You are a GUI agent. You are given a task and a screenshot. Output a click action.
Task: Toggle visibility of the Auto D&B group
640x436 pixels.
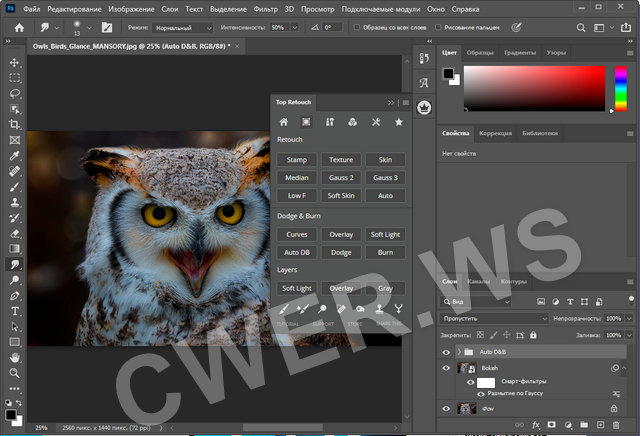[x=446, y=353]
